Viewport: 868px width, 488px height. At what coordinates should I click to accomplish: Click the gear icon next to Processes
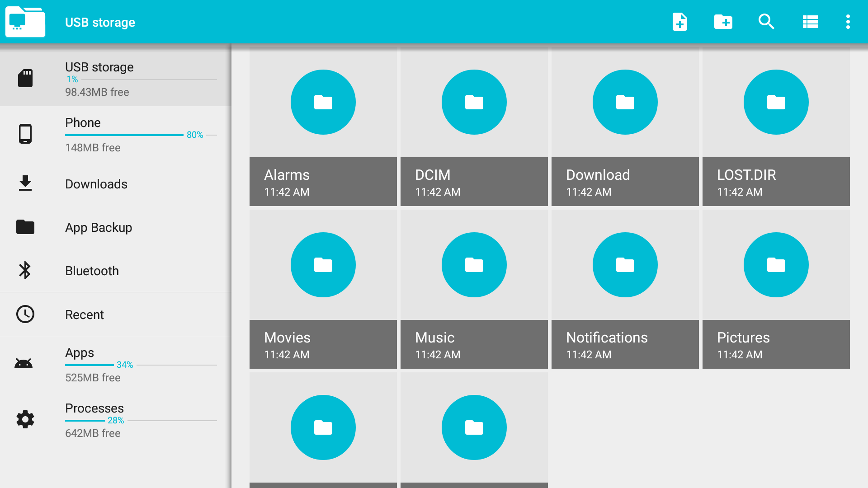click(25, 419)
